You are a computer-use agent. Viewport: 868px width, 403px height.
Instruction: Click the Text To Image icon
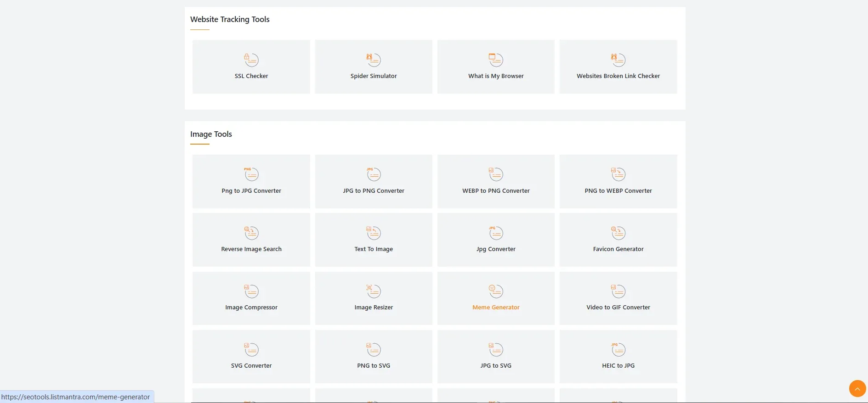coord(374,233)
